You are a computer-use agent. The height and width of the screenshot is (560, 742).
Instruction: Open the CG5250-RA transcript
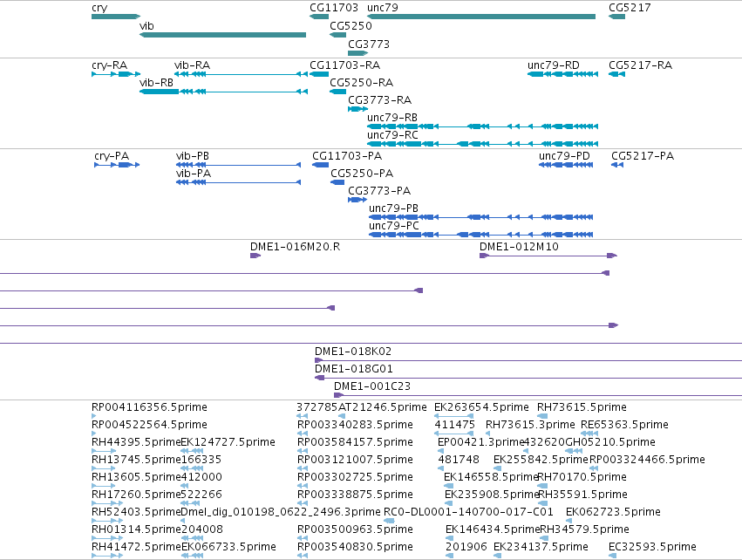(338, 92)
